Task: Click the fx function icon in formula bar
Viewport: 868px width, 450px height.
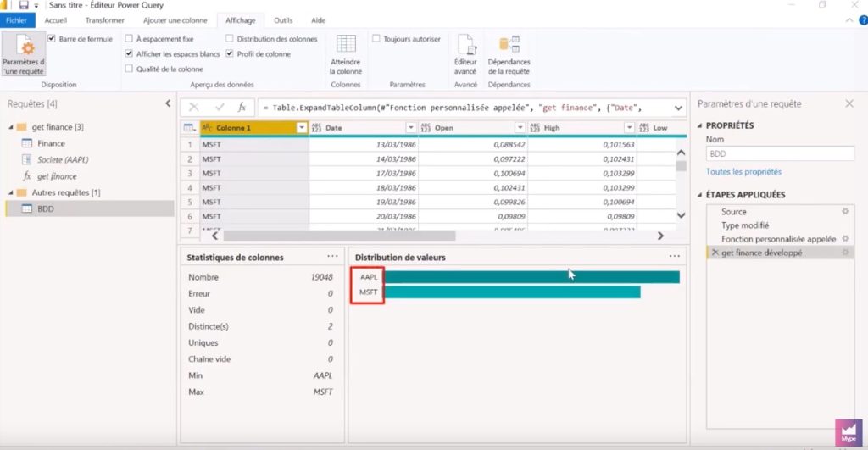Action: [242, 108]
